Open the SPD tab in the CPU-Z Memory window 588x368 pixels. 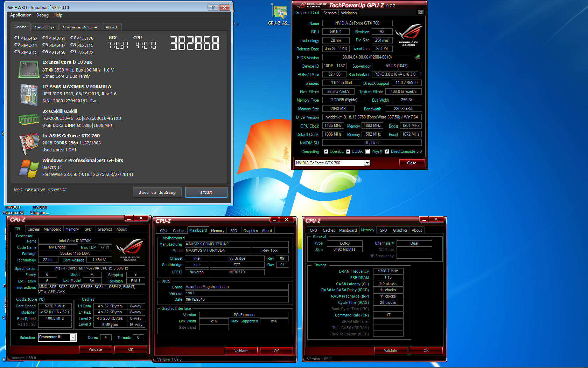click(383, 230)
